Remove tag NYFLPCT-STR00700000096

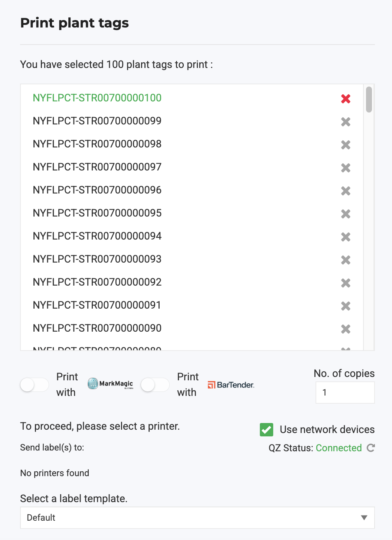346,191
